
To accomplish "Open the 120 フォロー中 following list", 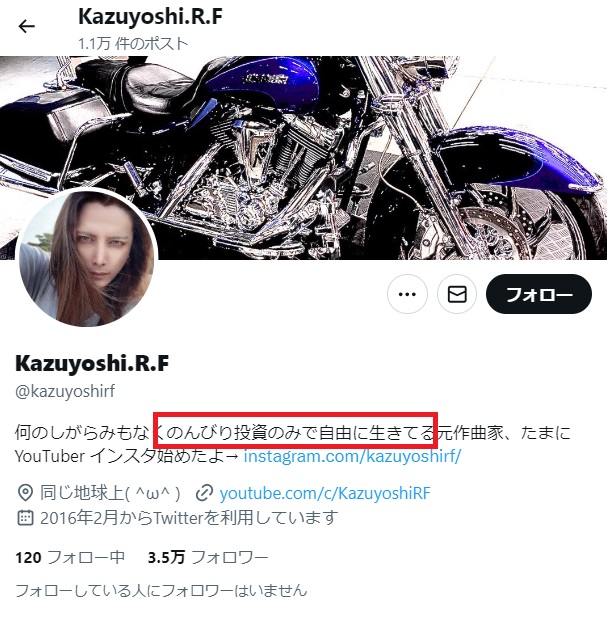I will (70, 557).
